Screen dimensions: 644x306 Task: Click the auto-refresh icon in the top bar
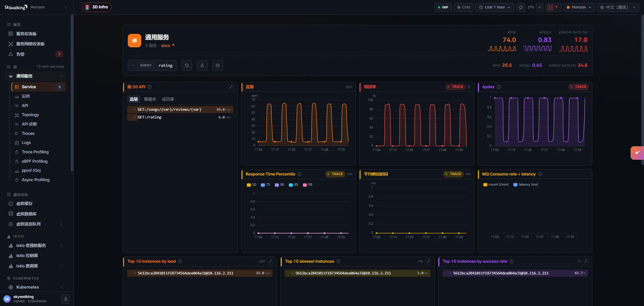click(521, 7)
